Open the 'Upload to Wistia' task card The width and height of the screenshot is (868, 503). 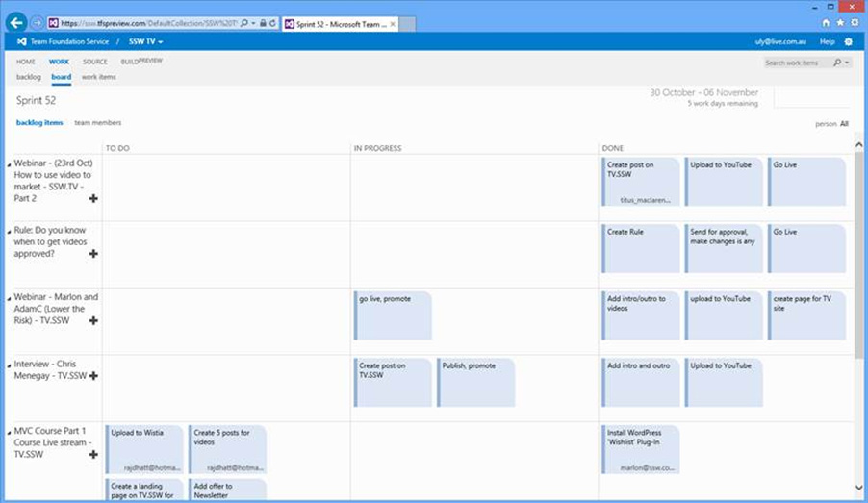point(144,448)
